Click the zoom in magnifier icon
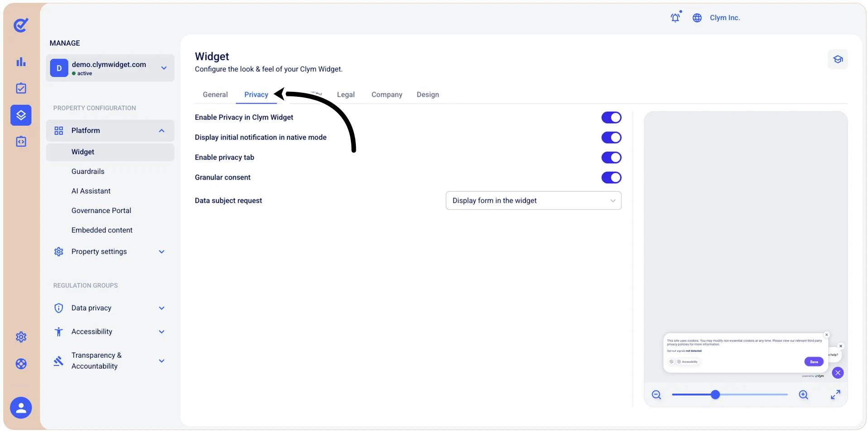 click(x=803, y=395)
